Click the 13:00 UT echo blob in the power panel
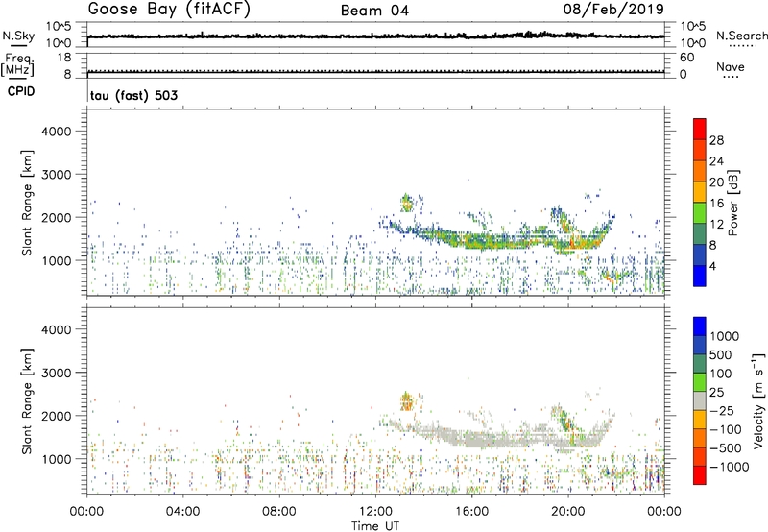768x532 pixels. [406, 203]
